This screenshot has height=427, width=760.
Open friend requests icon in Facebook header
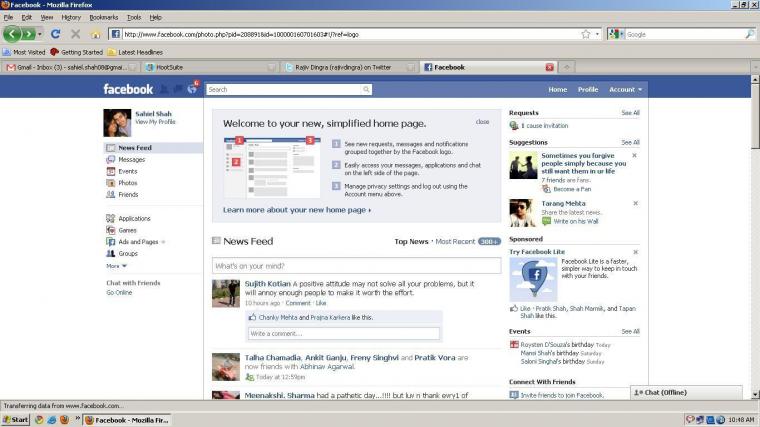[164, 89]
